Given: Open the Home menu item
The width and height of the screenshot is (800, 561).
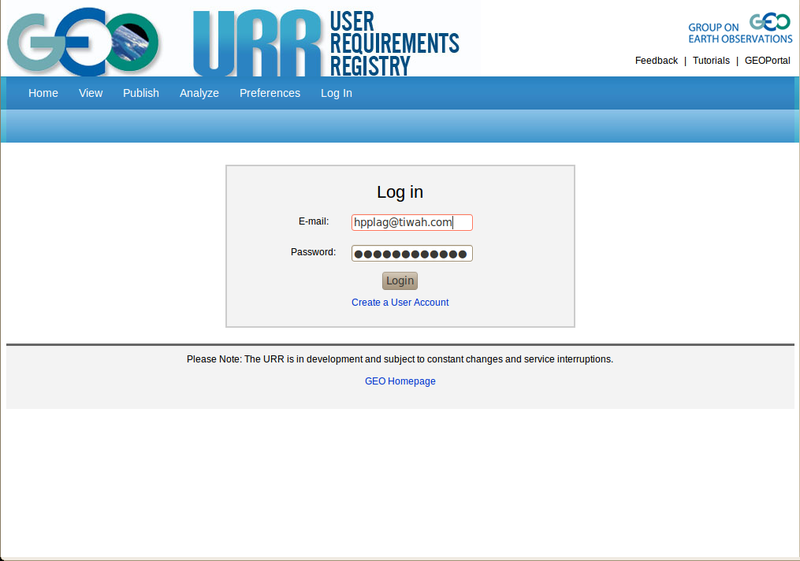Looking at the screenshot, I should point(43,93).
